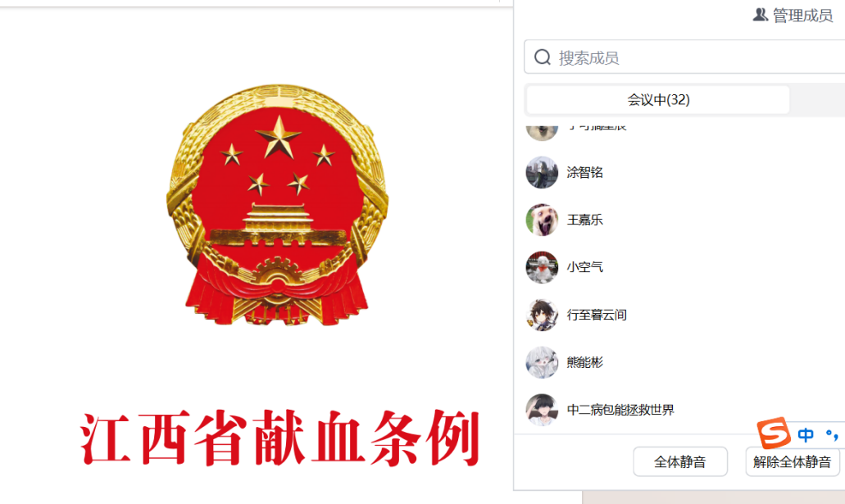845x504 pixels.
Task: Select member name 熊能彬
Action: (584, 362)
